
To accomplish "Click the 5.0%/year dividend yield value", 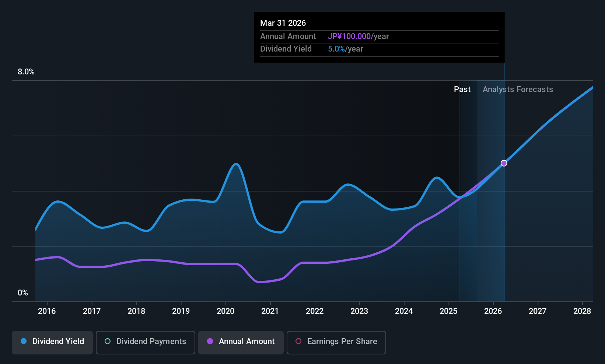I will (346, 49).
